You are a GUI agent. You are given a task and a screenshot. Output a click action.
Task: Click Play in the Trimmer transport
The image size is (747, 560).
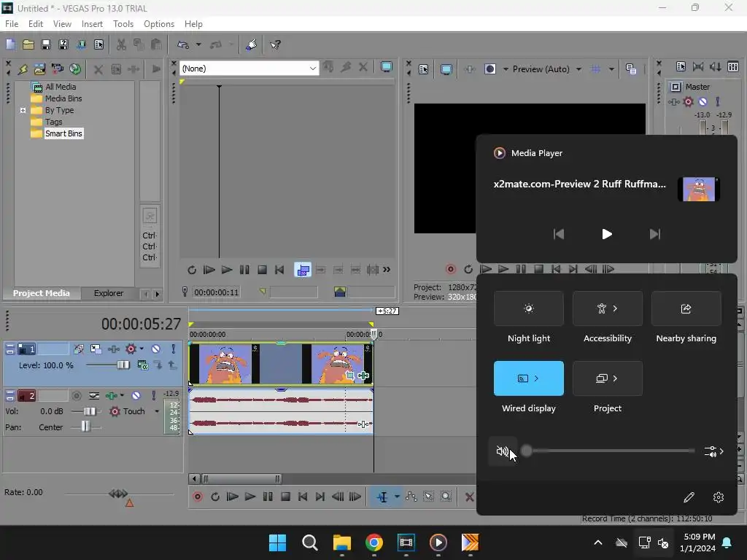point(227,270)
